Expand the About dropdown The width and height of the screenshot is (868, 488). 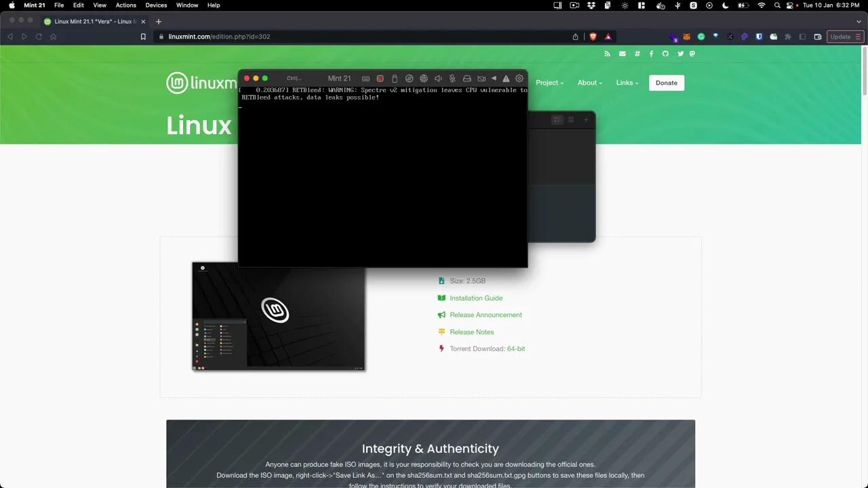[x=589, y=82]
